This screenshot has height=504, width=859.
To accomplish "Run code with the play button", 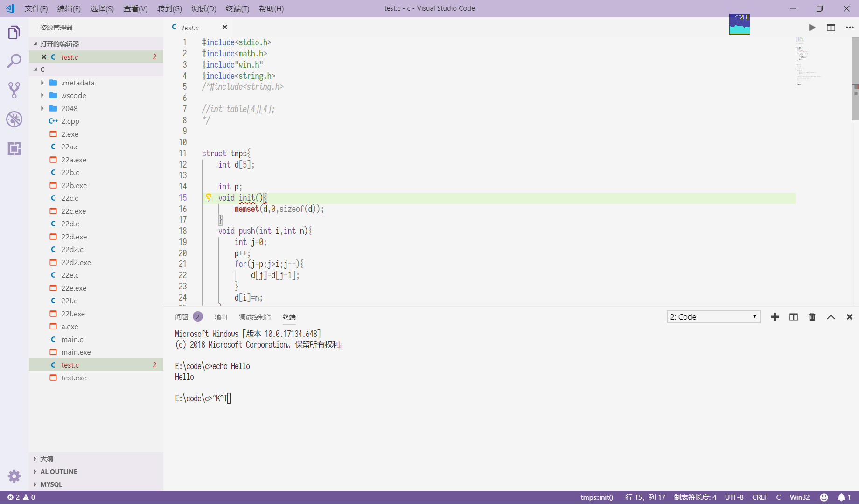I will [x=812, y=28].
